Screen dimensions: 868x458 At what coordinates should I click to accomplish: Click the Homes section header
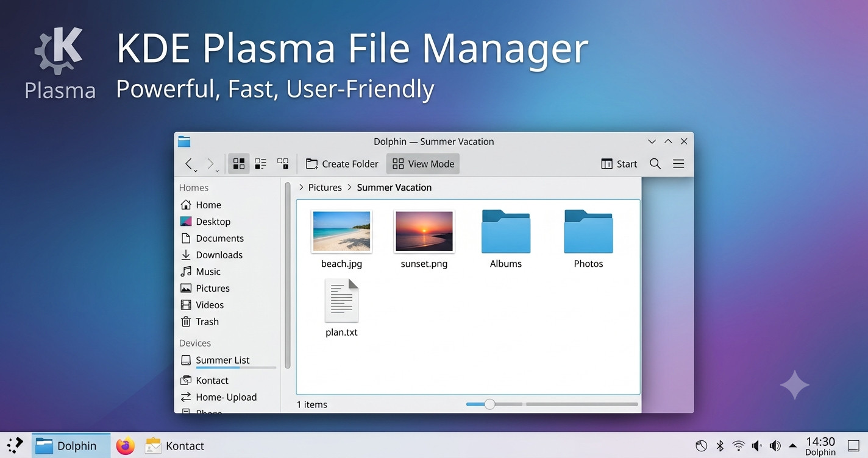[194, 188]
